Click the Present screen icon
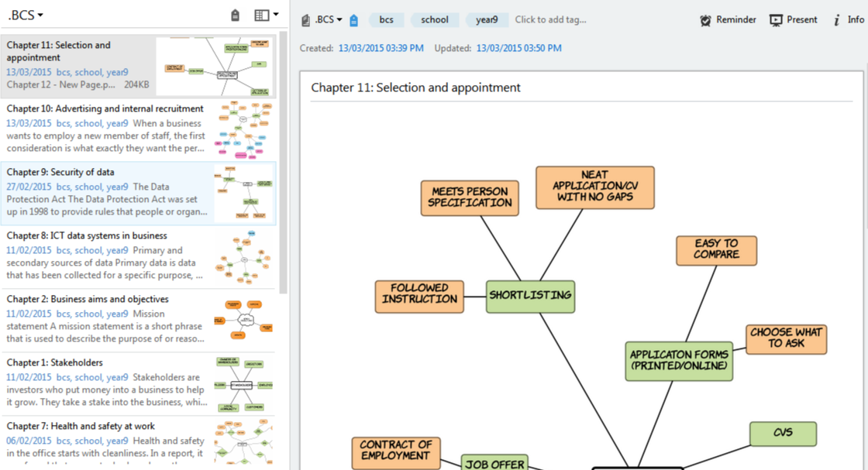The image size is (868, 470). coord(776,20)
